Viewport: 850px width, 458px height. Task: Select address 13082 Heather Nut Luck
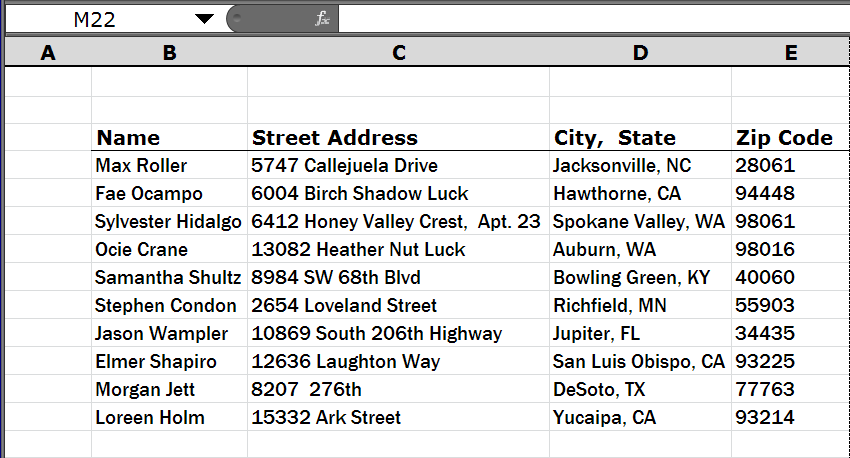coord(398,249)
